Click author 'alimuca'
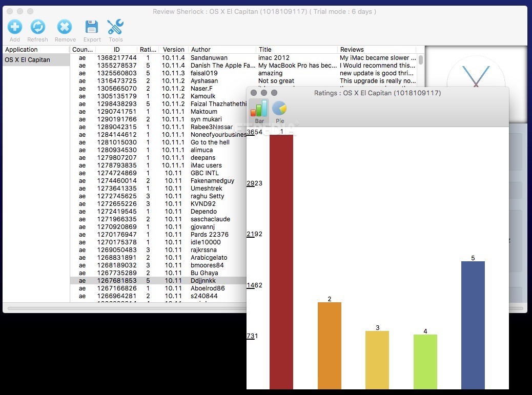This screenshot has height=395, width=532. click(x=201, y=150)
